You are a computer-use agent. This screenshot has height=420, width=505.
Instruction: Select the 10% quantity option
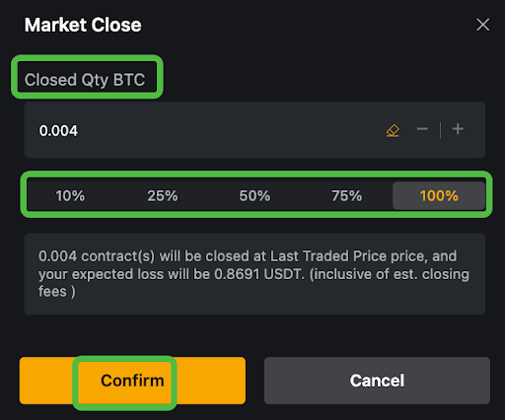[70, 196]
